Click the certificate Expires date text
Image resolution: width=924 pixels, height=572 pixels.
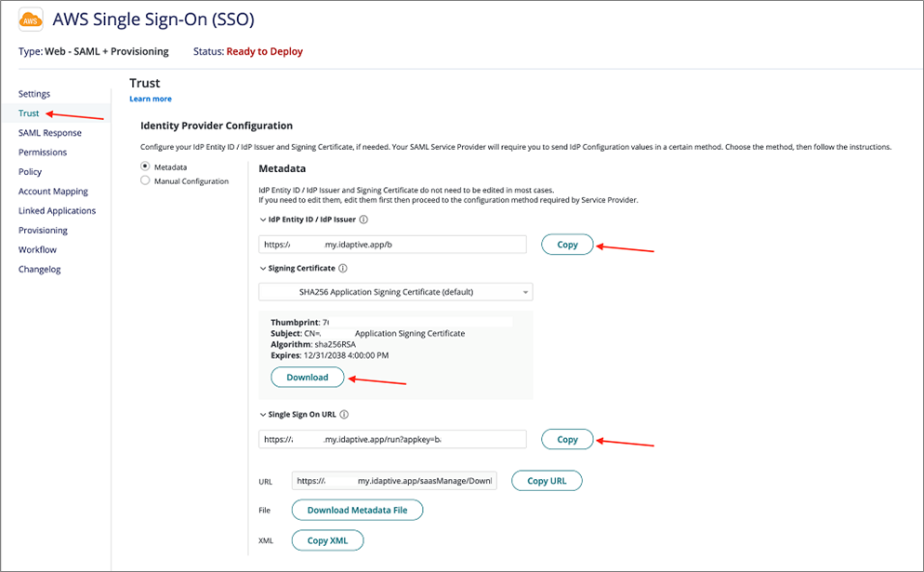point(329,355)
